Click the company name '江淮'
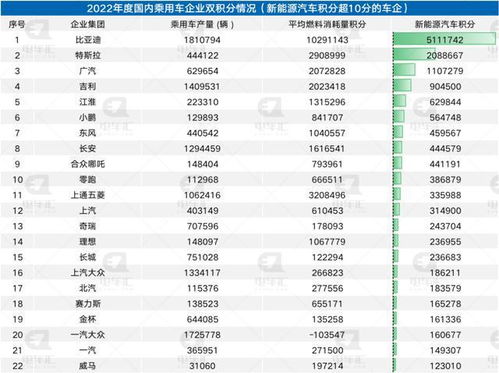Image resolution: width=499 pixels, height=373 pixels. coord(88,102)
